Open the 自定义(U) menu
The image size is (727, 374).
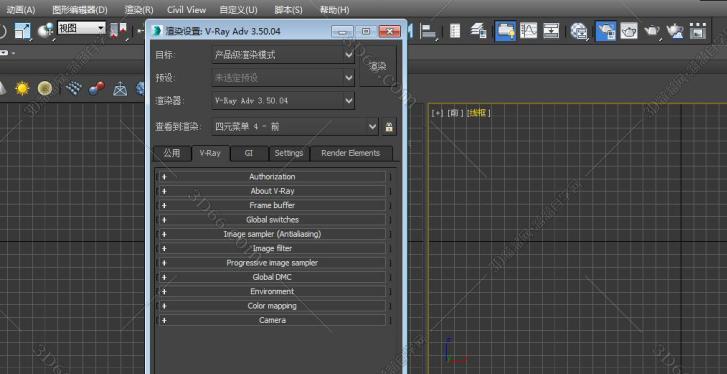coord(238,10)
